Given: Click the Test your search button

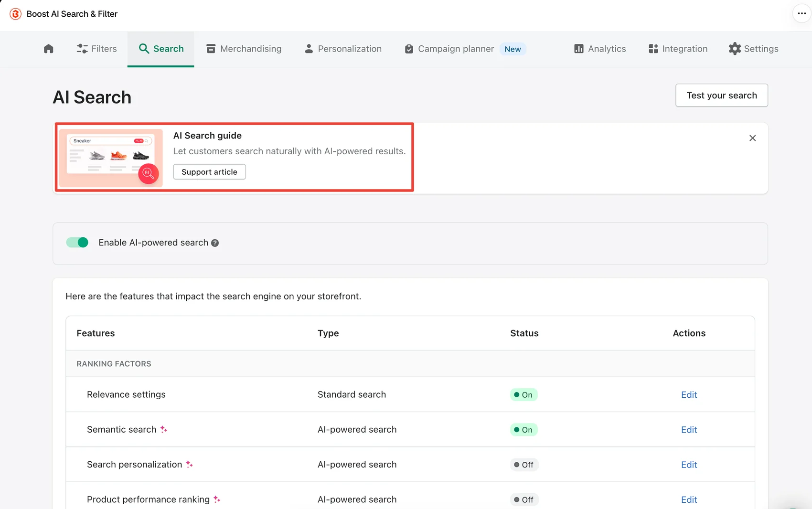Looking at the screenshot, I should [x=722, y=95].
